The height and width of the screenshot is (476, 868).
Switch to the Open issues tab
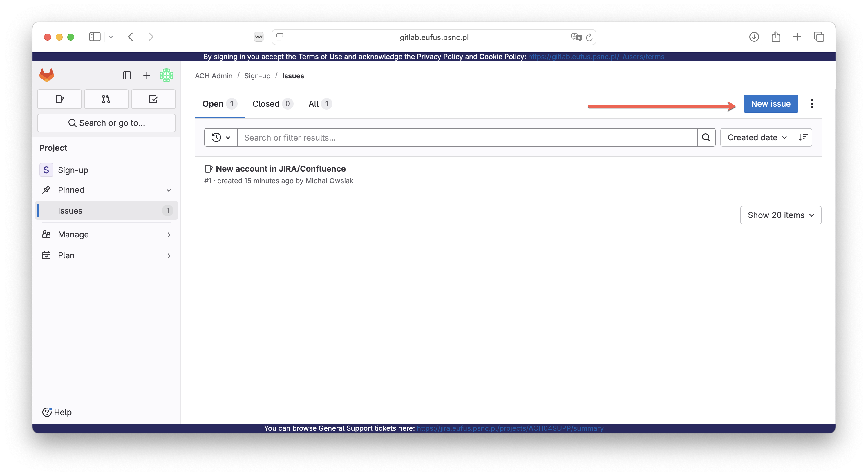tap(220, 104)
